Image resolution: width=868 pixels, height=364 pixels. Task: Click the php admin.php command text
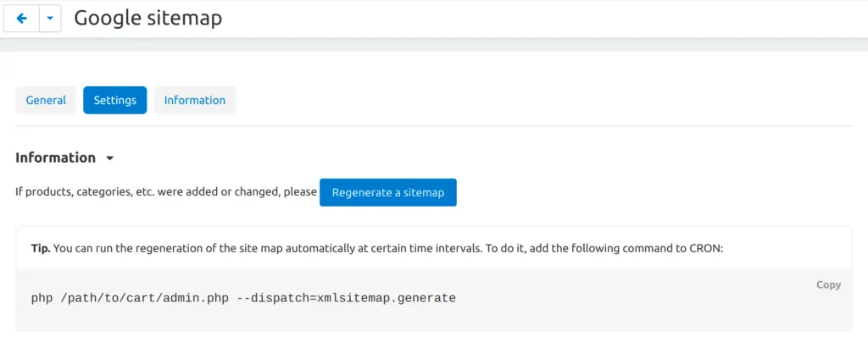coord(243,298)
